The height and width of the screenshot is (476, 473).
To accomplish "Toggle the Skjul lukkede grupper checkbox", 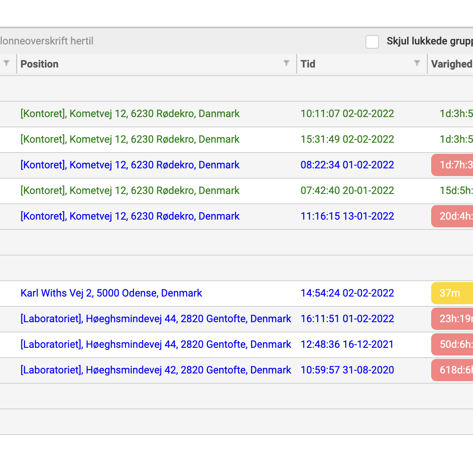I will pyautogui.click(x=372, y=41).
